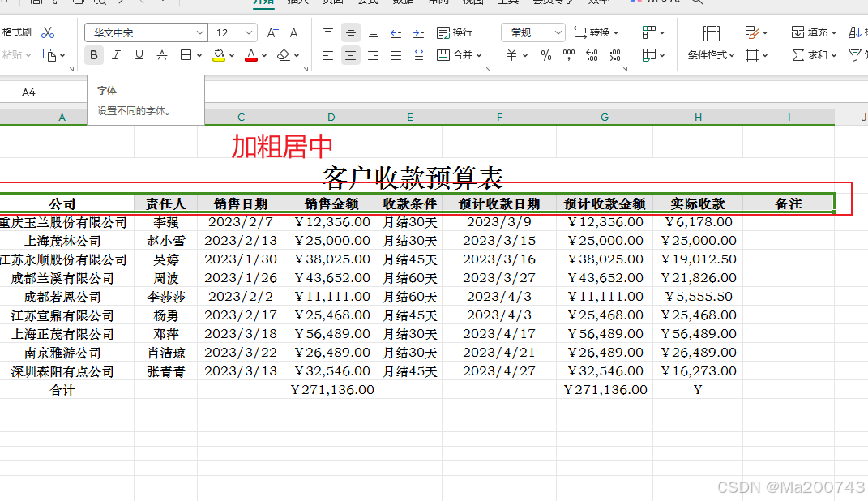Toggle Bold formatting button
Viewport: 868px width, 501px height.
pos(94,55)
